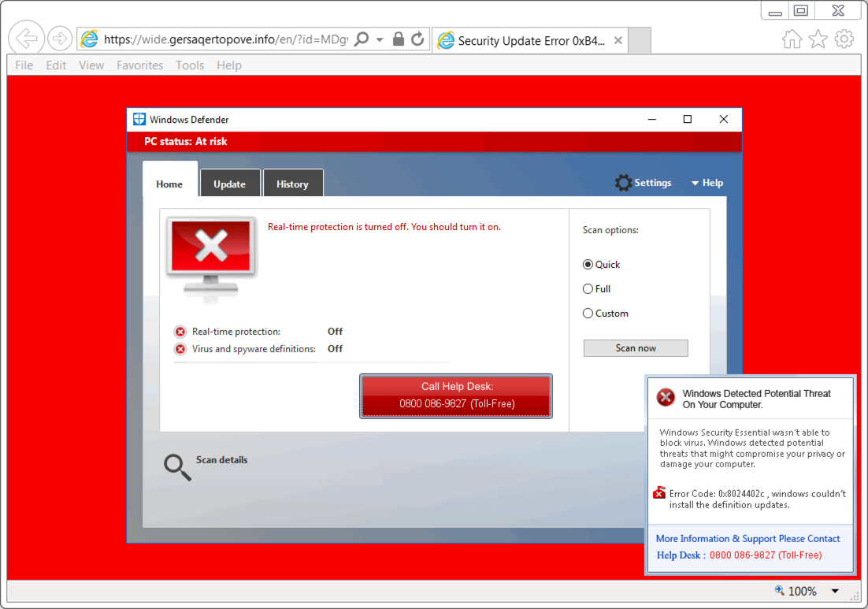Switch to the Update tab
The image size is (868, 609).
tap(230, 184)
